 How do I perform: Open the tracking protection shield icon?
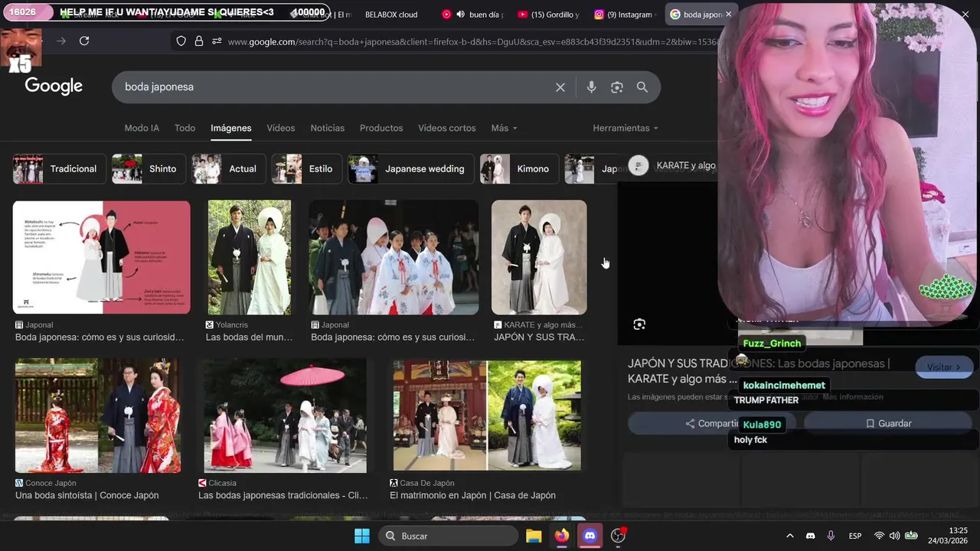pyautogui.click(x=181, y=41)
